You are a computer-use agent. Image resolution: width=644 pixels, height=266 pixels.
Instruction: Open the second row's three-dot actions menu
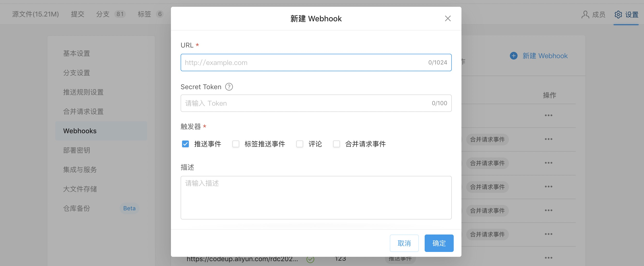tap(548, 139)
